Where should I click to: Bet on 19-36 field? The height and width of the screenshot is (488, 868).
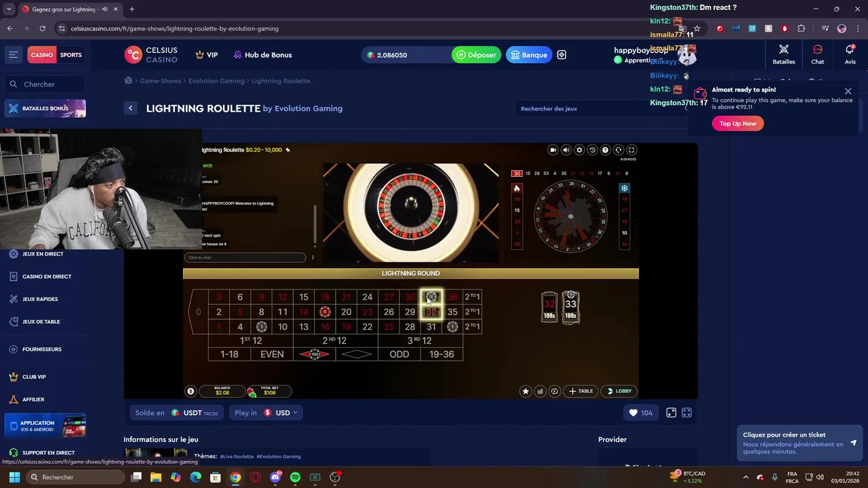pos(441,354)
